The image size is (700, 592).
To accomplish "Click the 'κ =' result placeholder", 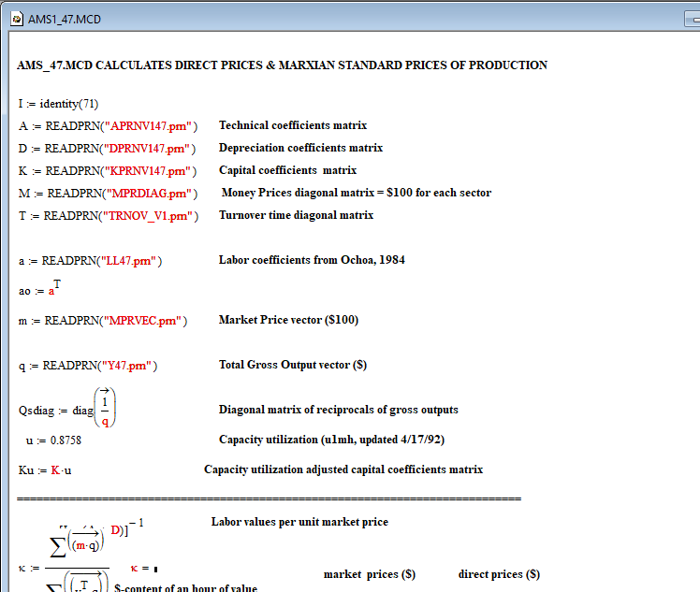I will (x=144, y=569).
